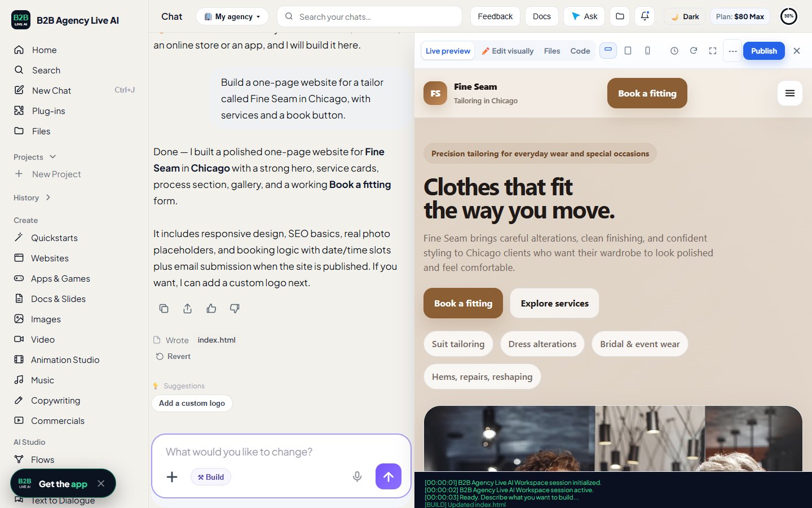Screen dimensions: 812x508
Task: Expand preview to fullscreen
Action: coord(713,51)
